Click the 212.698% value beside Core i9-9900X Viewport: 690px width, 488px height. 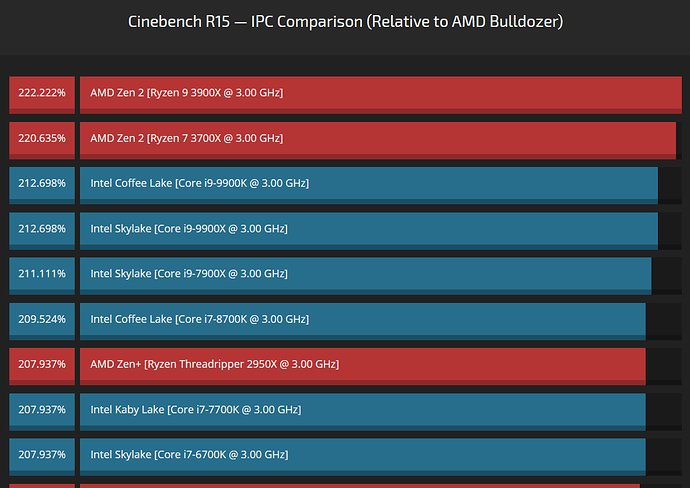(x=42, y=231)
